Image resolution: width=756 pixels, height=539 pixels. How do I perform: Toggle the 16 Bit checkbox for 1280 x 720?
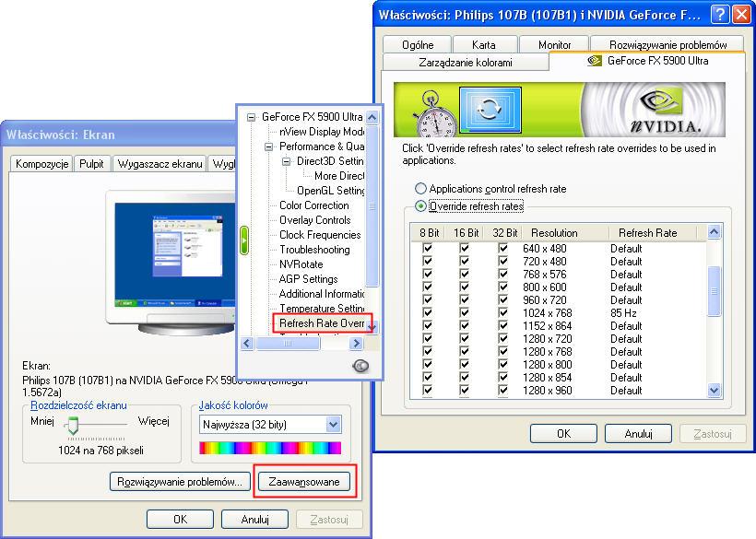point(465,339)
